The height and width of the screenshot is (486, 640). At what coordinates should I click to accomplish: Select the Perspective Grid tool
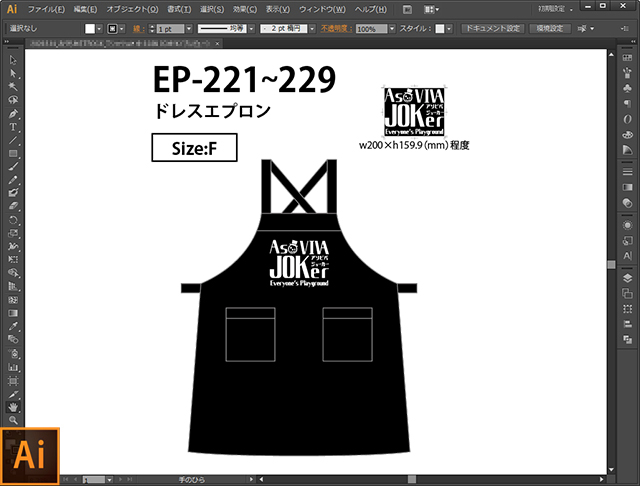[13, 286]
